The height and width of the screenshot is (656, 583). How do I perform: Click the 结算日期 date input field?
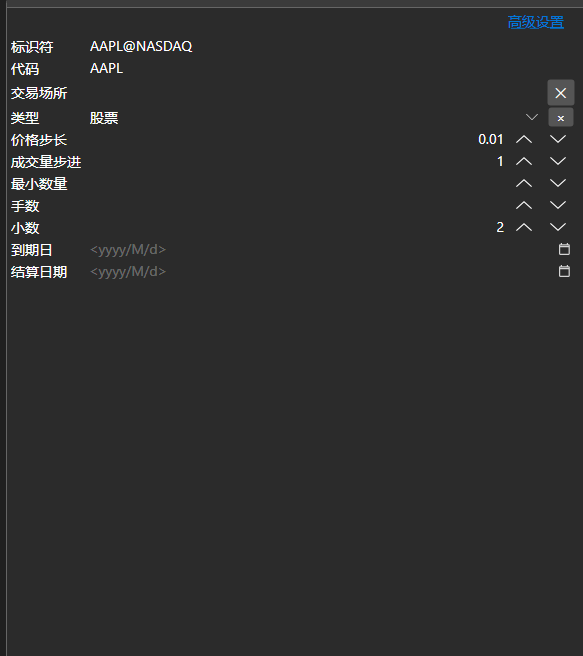[320, 272]
